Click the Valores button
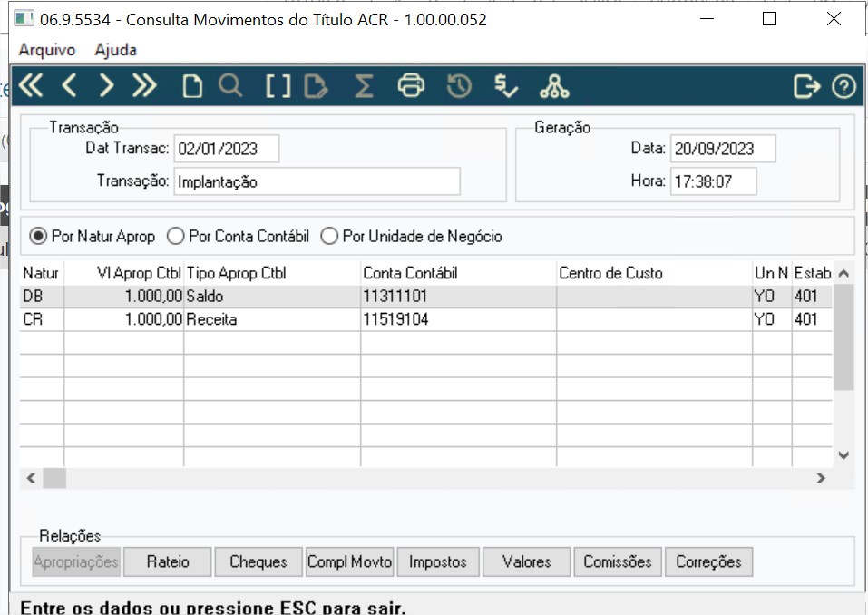Screen dimensions: 868x615 point(526,561)
